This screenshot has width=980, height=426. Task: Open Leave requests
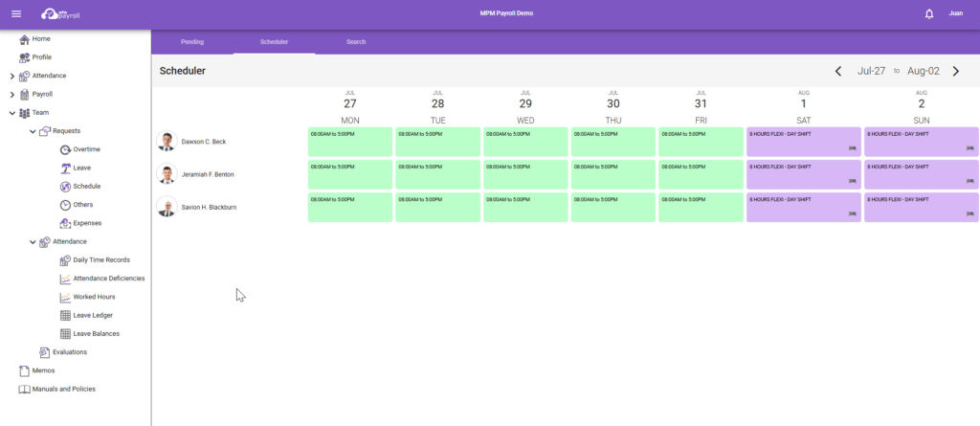tap(82, 168)
